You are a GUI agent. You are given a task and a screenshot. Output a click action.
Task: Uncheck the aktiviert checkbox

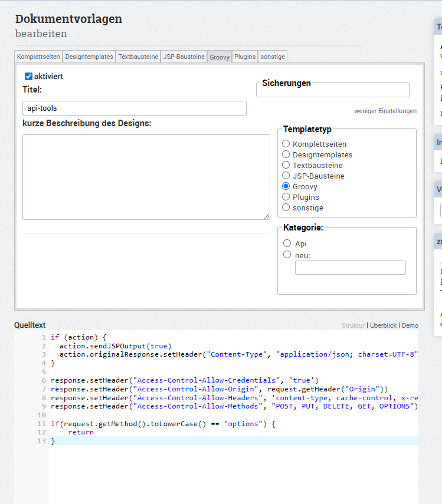point(28,77)
